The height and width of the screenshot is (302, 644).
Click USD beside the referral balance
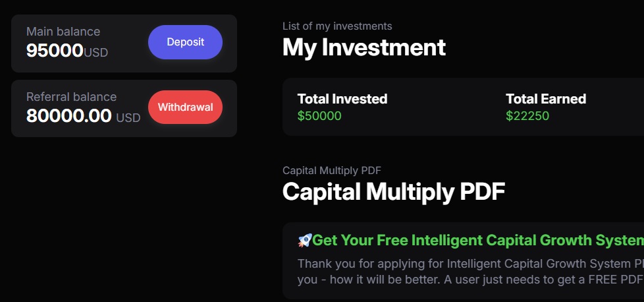point(128,118)
